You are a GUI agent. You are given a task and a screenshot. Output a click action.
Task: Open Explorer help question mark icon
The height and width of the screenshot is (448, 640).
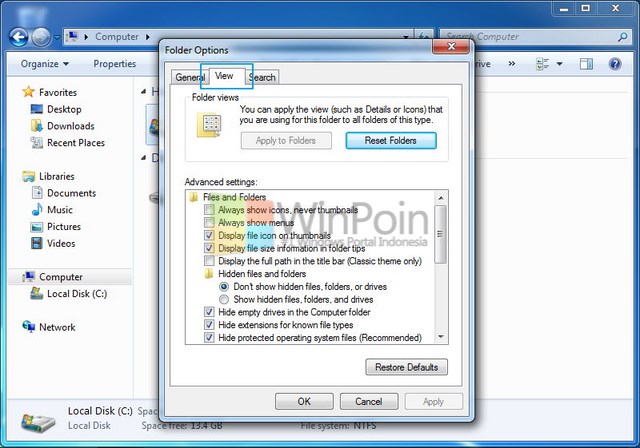(615, 64)
